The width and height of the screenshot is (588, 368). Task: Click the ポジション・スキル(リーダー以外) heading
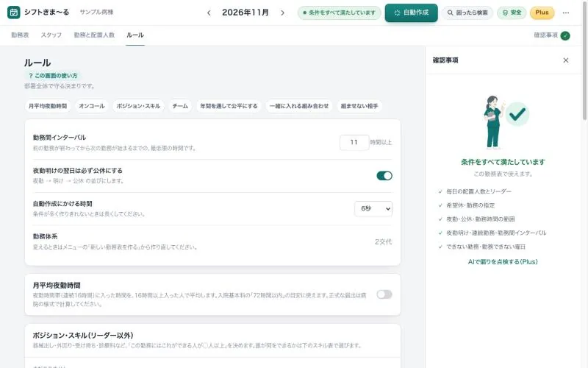pos(83,336)
